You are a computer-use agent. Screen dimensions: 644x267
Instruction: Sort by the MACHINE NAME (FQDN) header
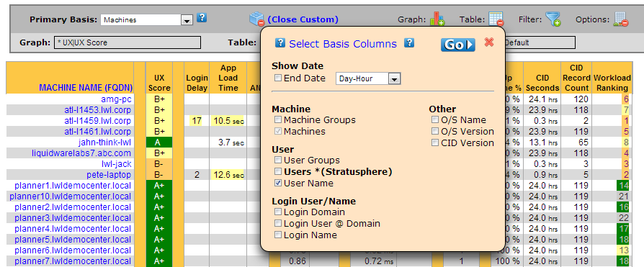(86, 87)
